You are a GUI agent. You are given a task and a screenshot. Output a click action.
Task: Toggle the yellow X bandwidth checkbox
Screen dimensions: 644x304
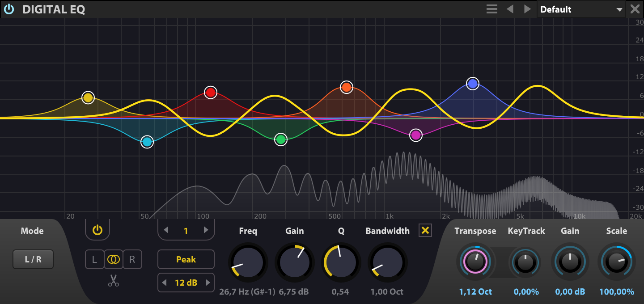point(425,231)
